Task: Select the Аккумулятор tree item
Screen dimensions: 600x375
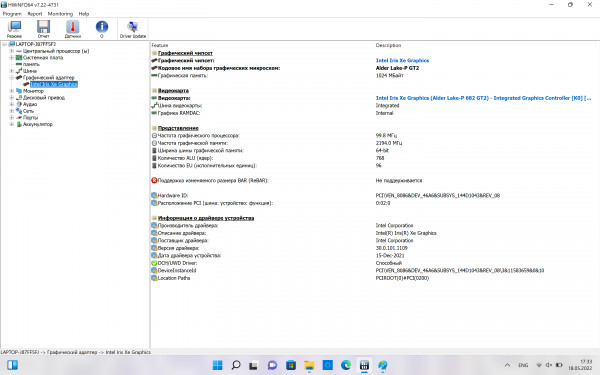Action: pos(38,124)
